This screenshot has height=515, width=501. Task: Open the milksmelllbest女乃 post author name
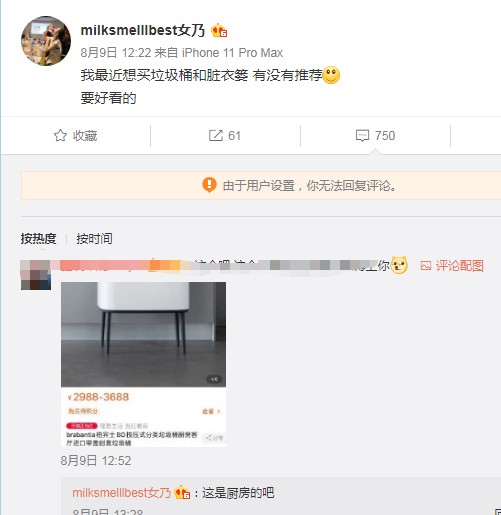143,31
